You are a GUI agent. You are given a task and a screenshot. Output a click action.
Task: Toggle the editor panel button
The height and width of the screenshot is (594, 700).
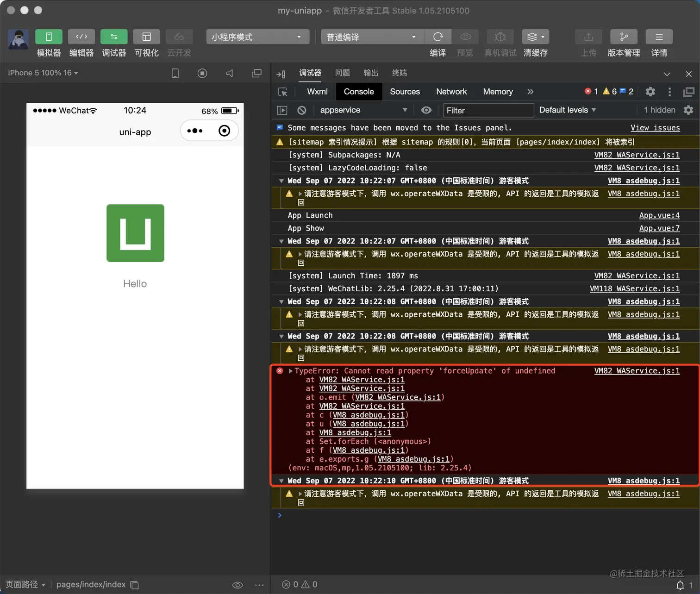[81, 37]
